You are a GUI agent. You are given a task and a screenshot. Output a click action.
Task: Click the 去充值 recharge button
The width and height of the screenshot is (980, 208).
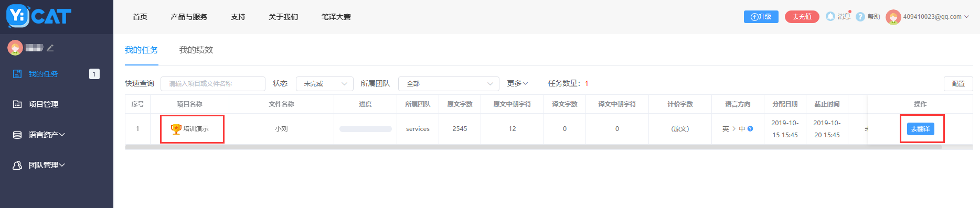click(802, 17)
